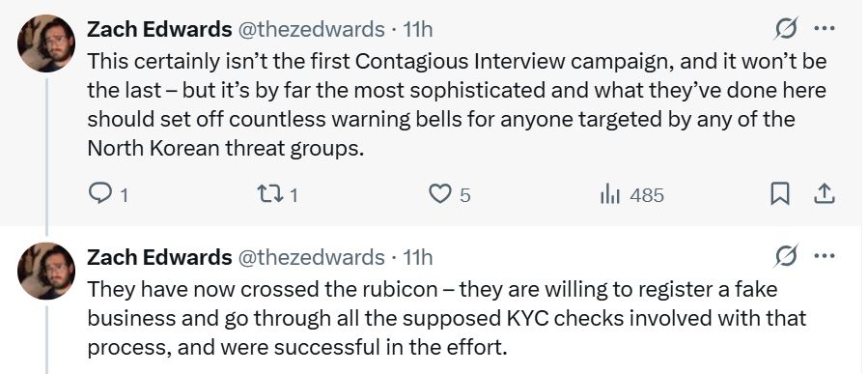
Task: Reply to the Contagious Interview tweet
Action: (x=108, y=194)
